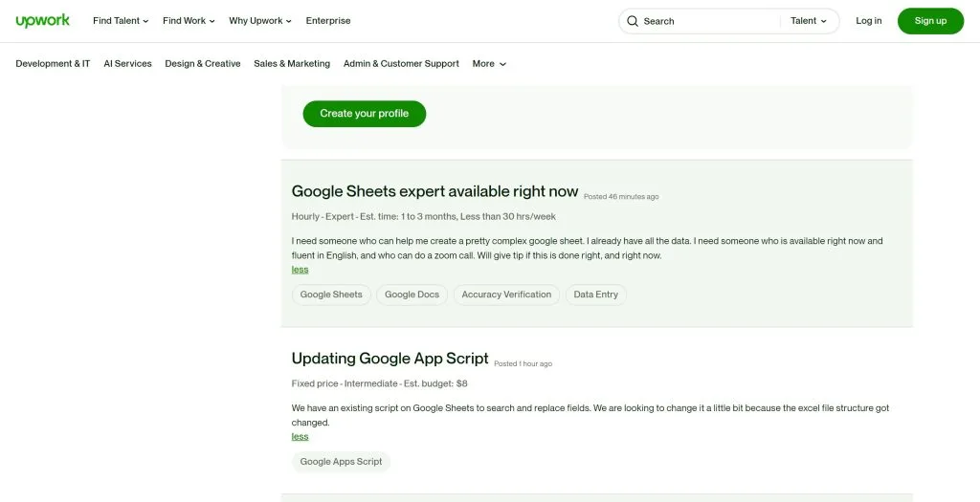The width and height of the screenshot is (980, 502).
Task: Open the AI Services category
Action: (127, 64)
